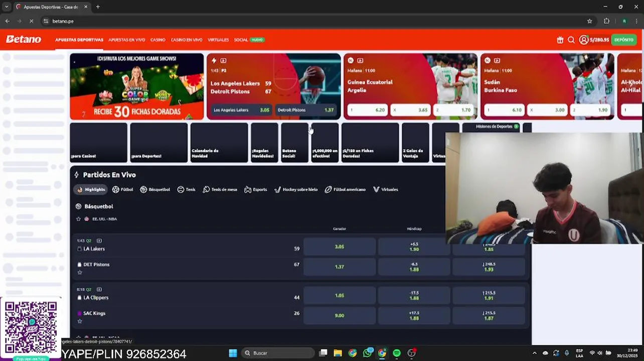
Task: Filter live matches by Fútbol
Action: click(x=122, y=190)
